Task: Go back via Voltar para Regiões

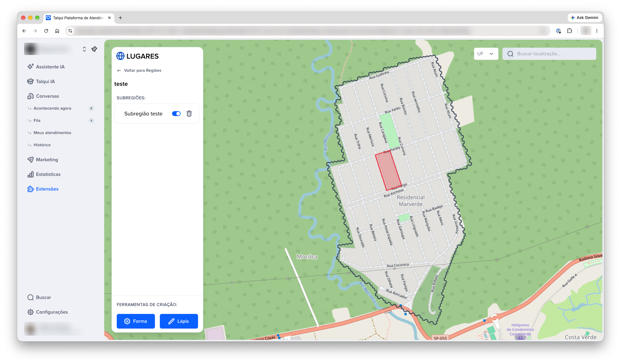Action: point(142,70)
